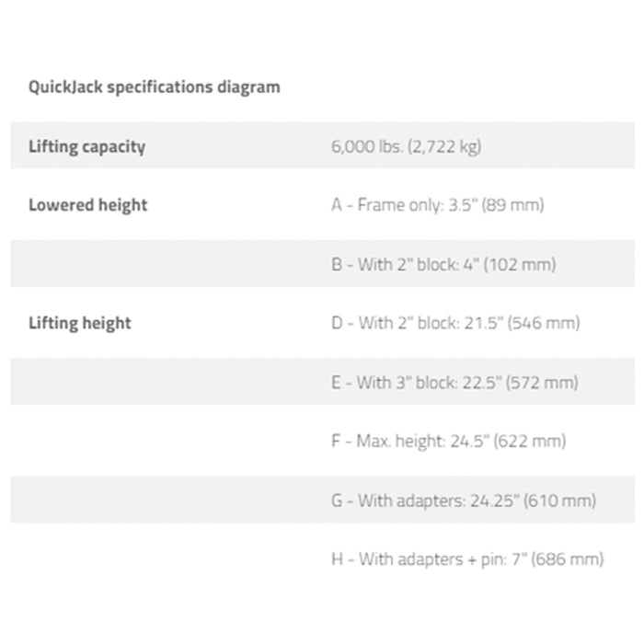The image size is (644, 644).
Task: Click the G - With adapters 24.25" value
Action: [464, 500]
